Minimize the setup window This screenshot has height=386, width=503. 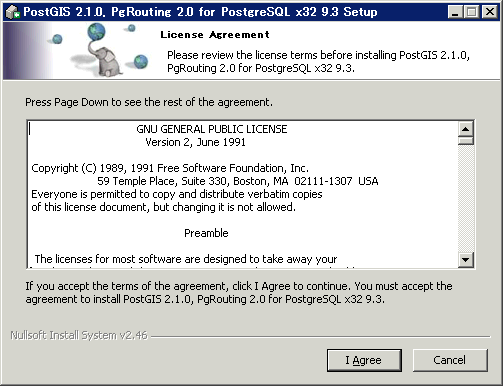click(455, 12)
